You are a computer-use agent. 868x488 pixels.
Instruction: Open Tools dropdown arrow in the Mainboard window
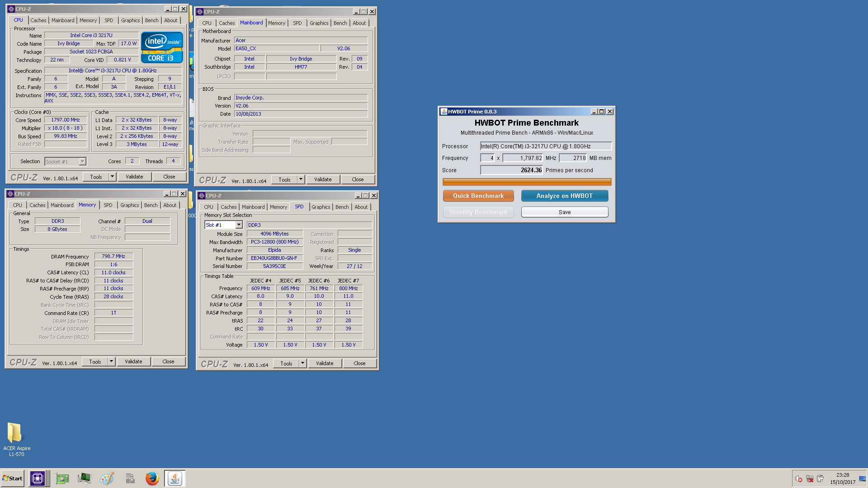[301, 179]
